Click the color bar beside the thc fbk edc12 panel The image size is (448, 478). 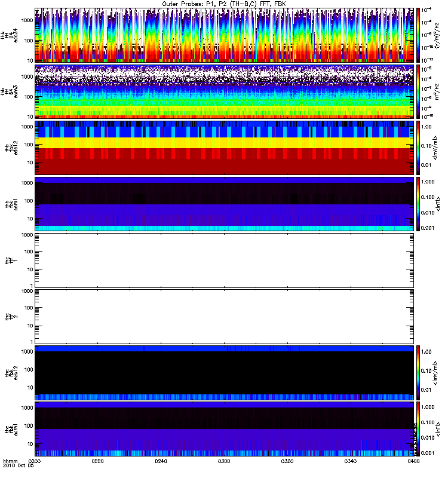(x=418, y=373)
